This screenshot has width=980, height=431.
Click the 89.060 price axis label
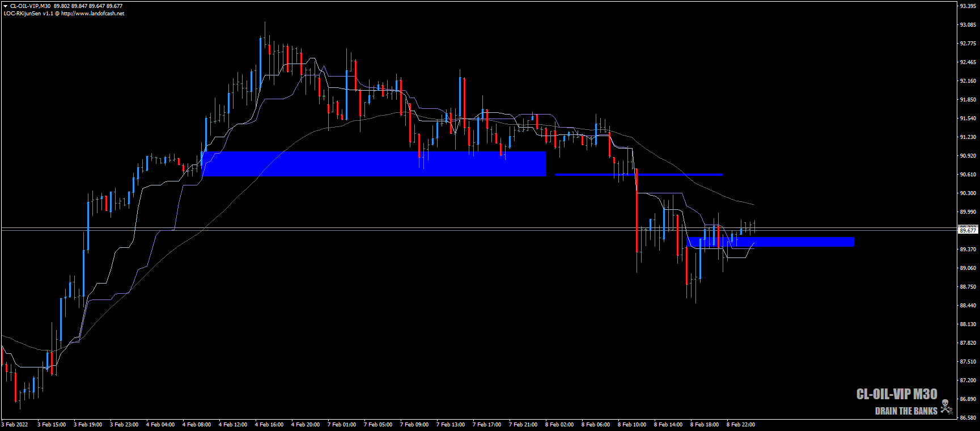click(968, 268)
